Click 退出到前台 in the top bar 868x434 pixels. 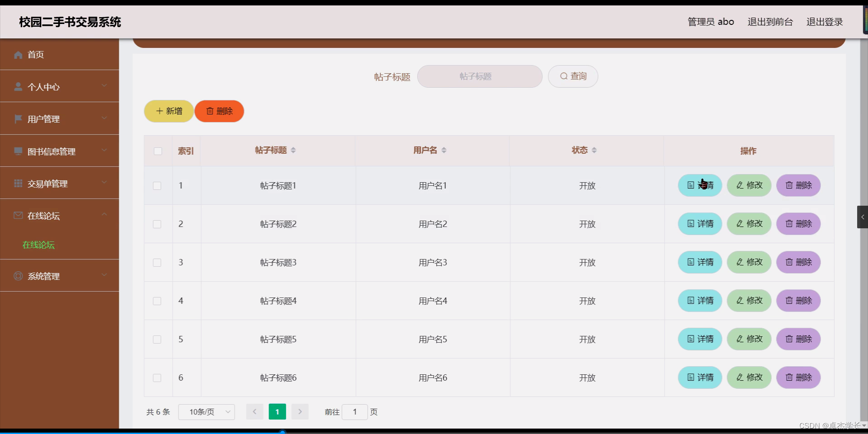[769, 21]
